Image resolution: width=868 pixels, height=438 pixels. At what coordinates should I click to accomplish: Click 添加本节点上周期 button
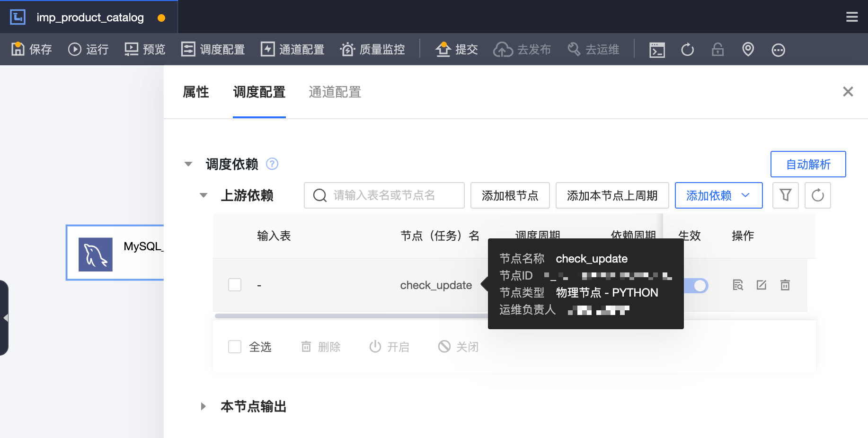(x=612, y=195)
